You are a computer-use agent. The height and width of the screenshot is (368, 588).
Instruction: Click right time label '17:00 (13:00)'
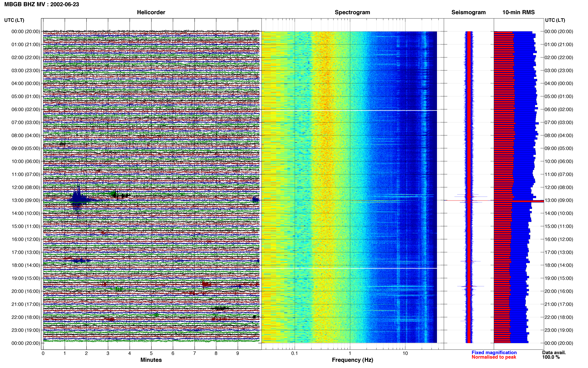click(x=559, y=252)
